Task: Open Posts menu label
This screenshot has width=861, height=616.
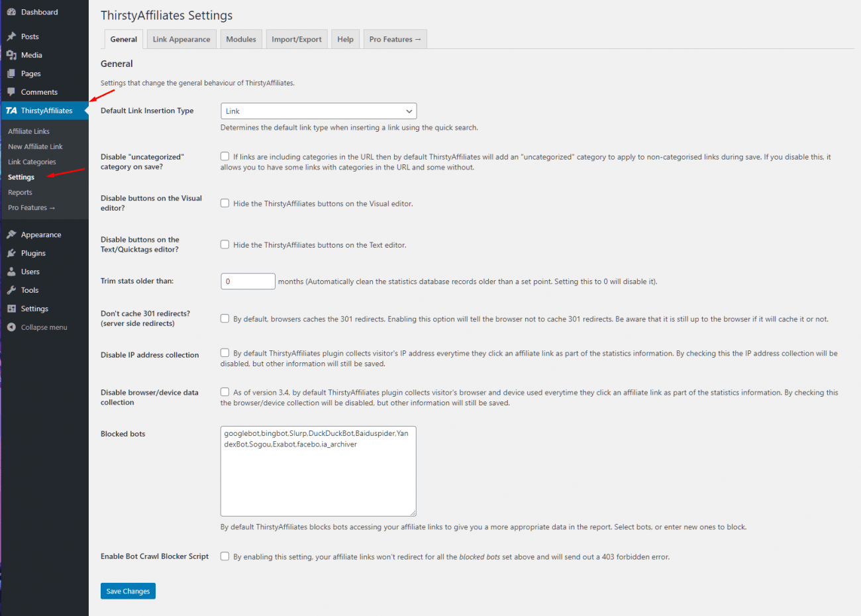Action: coord(30,36)
